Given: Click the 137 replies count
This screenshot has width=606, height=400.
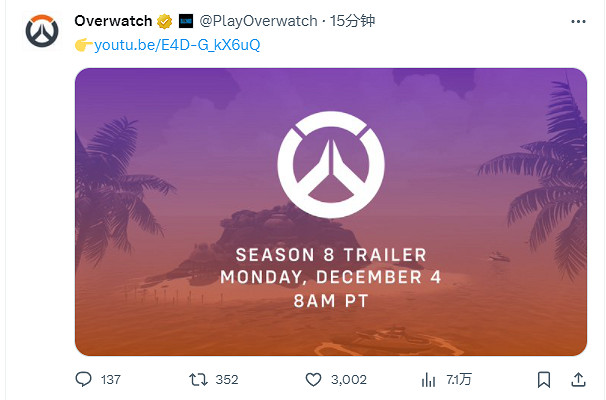Looking at the screenshot, I should point(110,380).
